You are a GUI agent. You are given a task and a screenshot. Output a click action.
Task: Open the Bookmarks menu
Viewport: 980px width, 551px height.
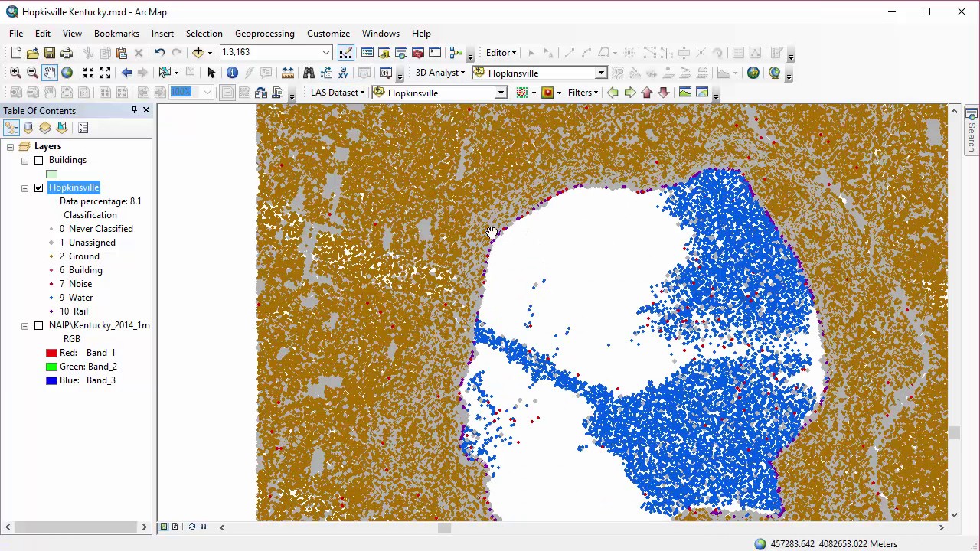click(x=116, y=34)
